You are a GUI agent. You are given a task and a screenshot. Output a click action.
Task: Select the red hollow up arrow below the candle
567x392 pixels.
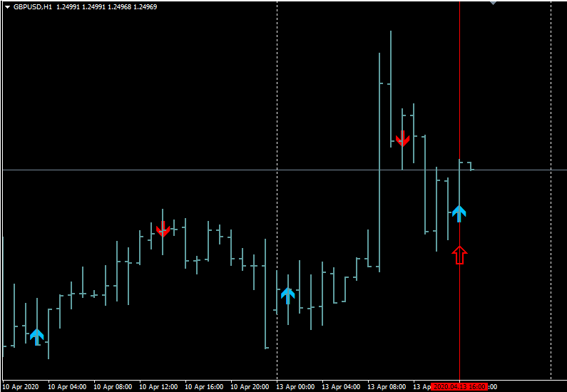(x=459, y=255)
